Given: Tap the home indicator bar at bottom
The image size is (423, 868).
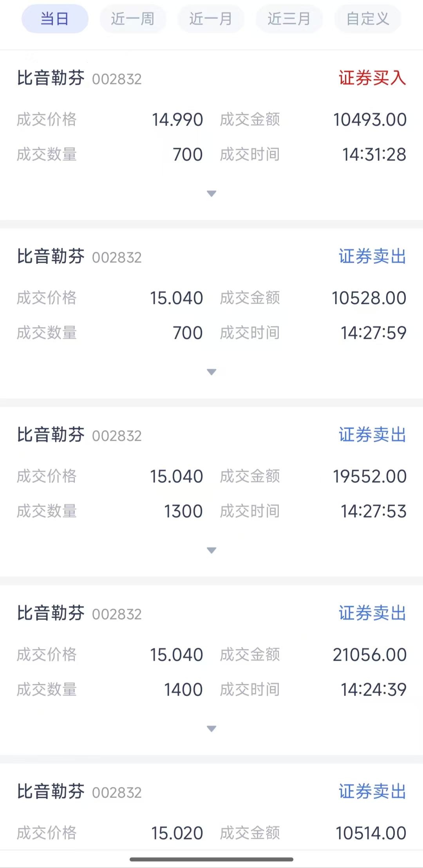Looking at the screenshot, I should (211, 859).
